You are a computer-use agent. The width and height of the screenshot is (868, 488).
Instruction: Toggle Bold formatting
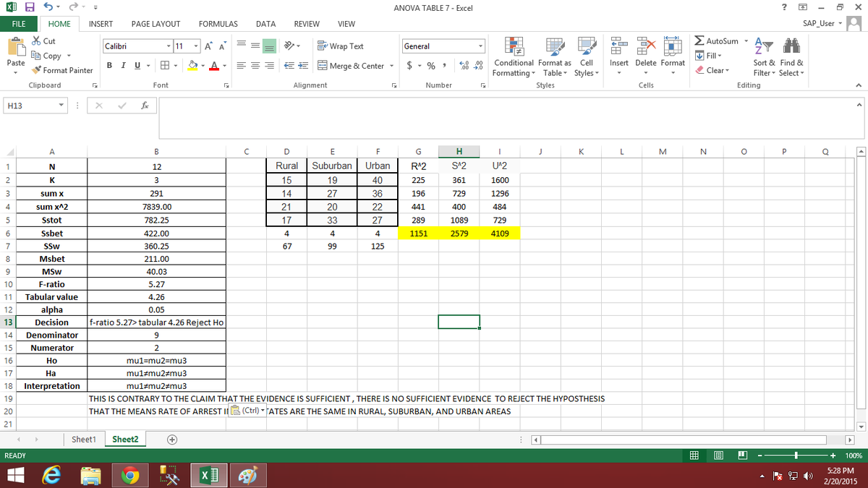[109, 66]
